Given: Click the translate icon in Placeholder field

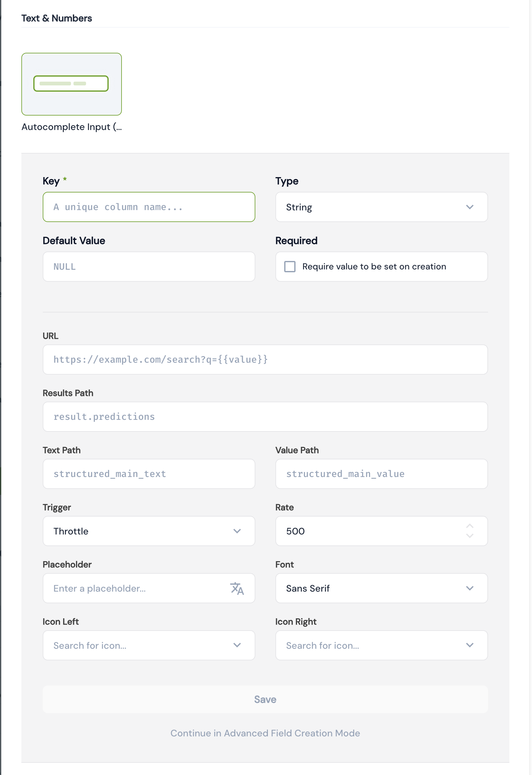Looking at the screenshot, I should tap(237, 588).
